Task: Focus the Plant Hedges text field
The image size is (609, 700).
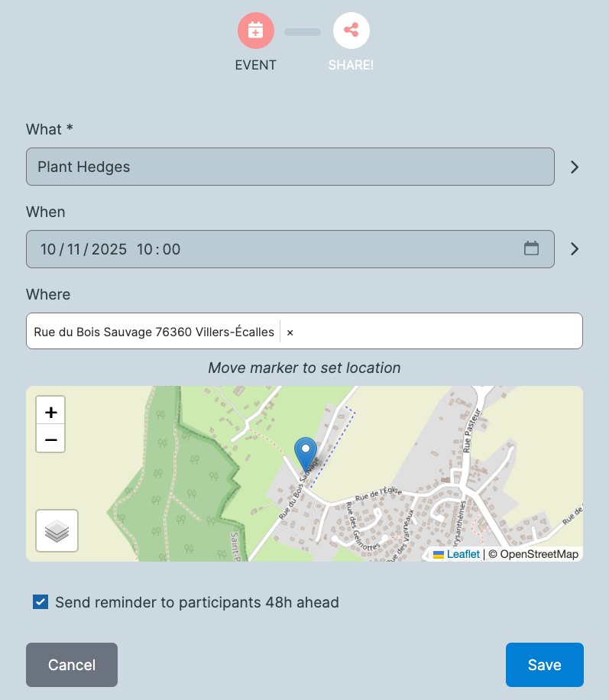Action: coord(290,167)
